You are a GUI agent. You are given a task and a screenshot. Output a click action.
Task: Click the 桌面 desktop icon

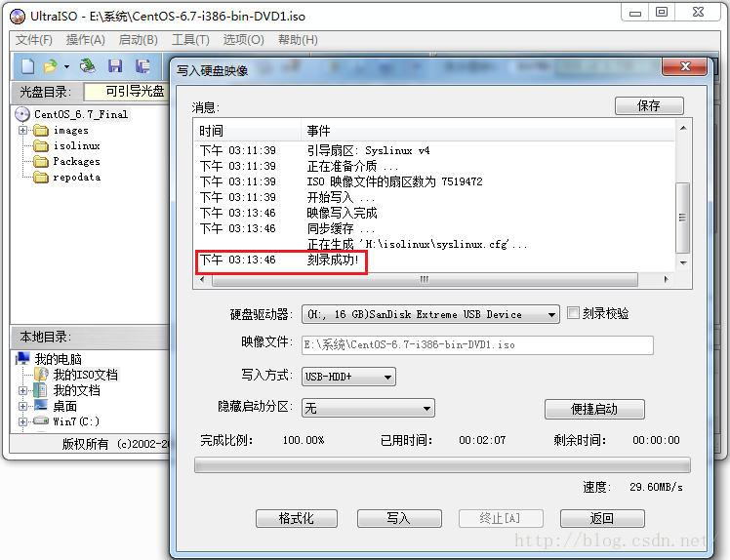click(x=41, y=405)
